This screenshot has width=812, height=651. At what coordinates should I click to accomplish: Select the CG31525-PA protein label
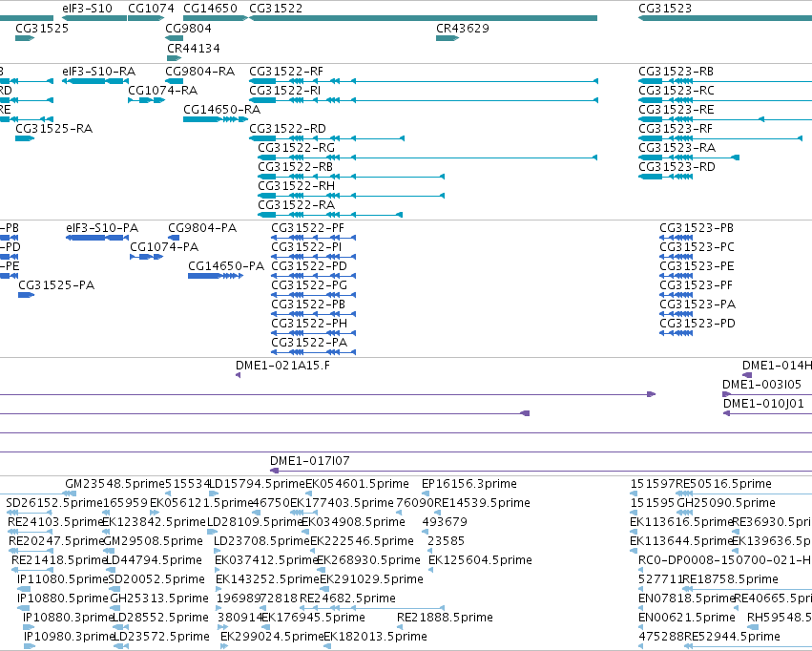pyautogui.click(x=56, y=285)
